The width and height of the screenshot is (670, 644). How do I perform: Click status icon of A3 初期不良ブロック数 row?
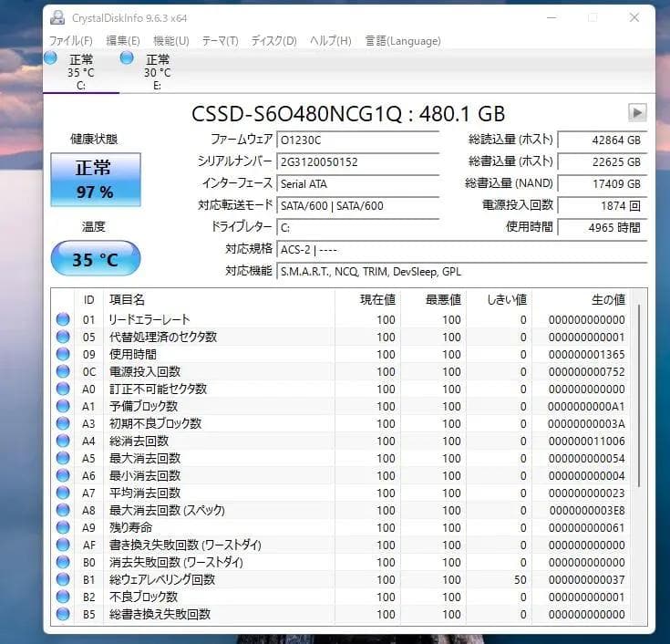63,423
